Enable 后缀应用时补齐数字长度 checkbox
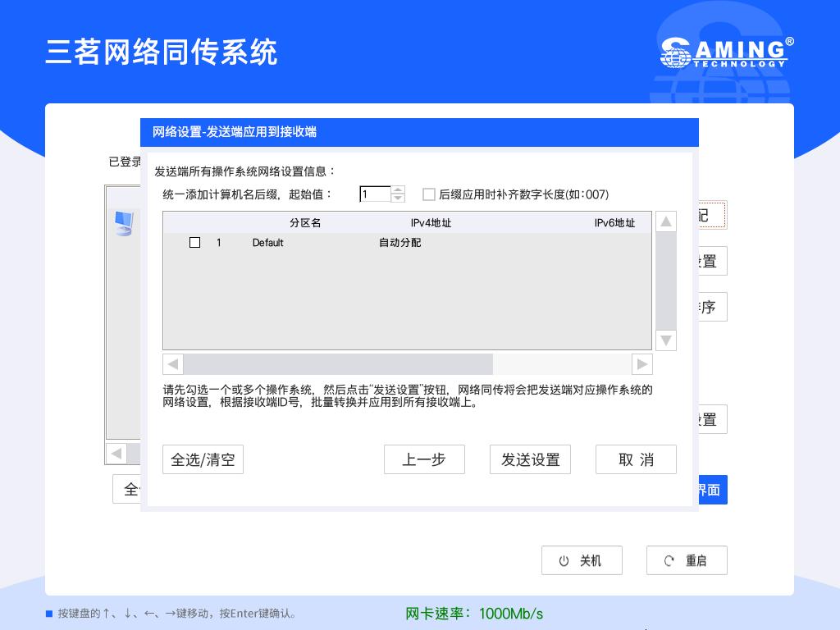Image resolution: width=840 pixels, height=630 pixels. [x=428, y=194]
